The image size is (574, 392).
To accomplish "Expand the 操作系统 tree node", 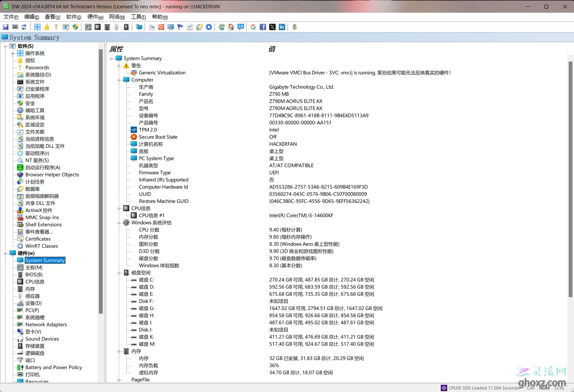I will click(x=13, y=53).
